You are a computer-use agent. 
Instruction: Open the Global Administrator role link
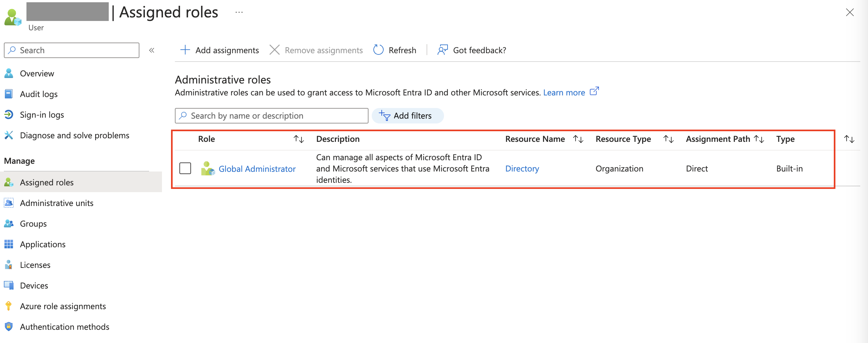click(x=257, y=169)
